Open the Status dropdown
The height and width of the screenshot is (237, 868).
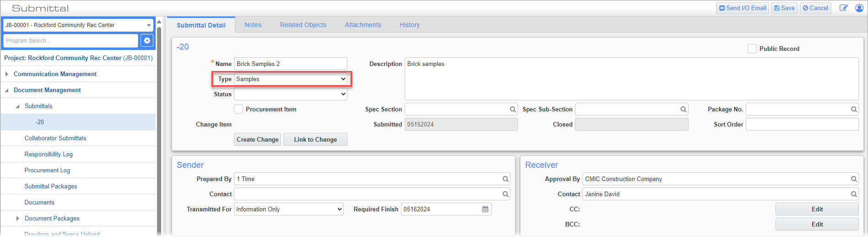[x=291, y=94]
